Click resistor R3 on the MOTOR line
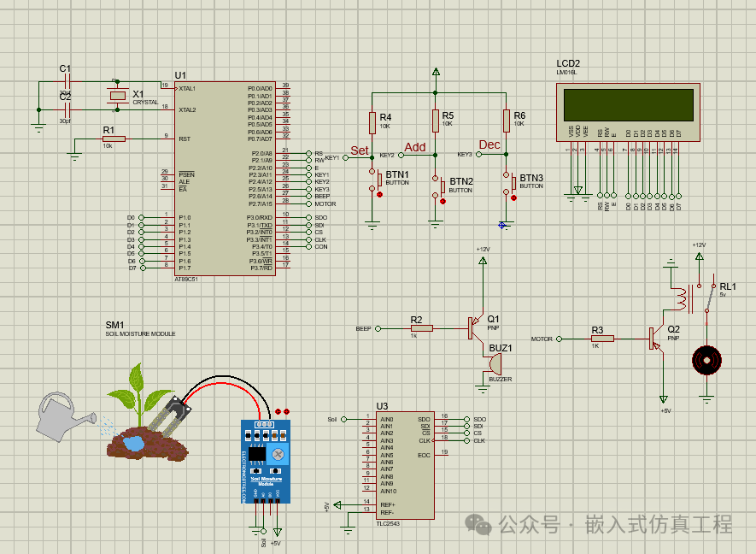 [601, 339]
